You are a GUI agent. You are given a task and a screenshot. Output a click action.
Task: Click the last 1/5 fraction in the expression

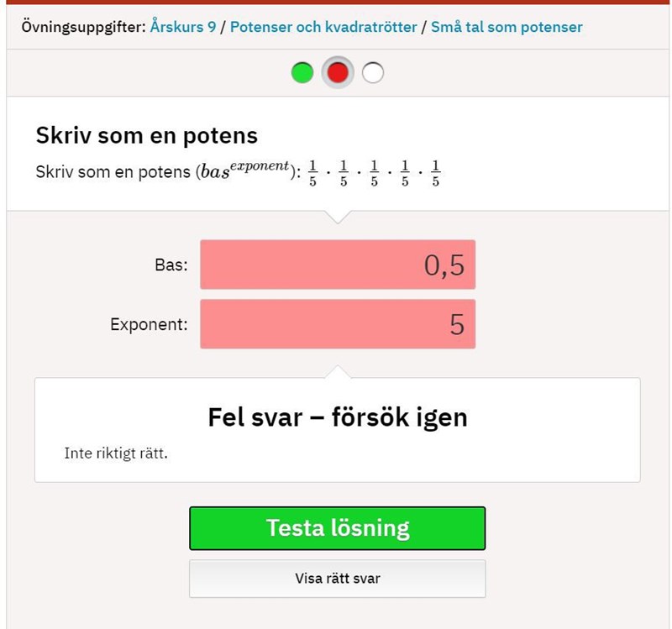[x=435, y=172]
